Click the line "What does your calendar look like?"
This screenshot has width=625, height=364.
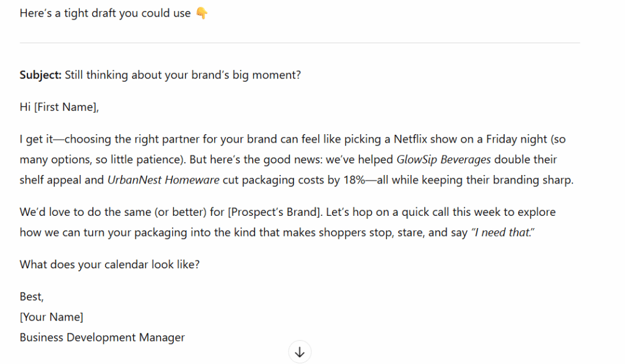[110, 265]
